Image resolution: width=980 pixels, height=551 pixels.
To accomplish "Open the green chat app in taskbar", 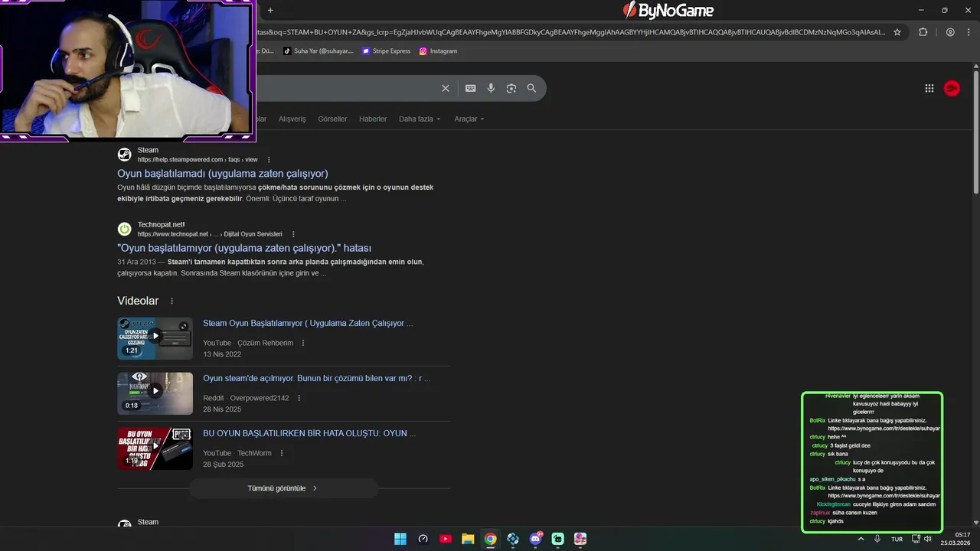I will tap(558, 539).
